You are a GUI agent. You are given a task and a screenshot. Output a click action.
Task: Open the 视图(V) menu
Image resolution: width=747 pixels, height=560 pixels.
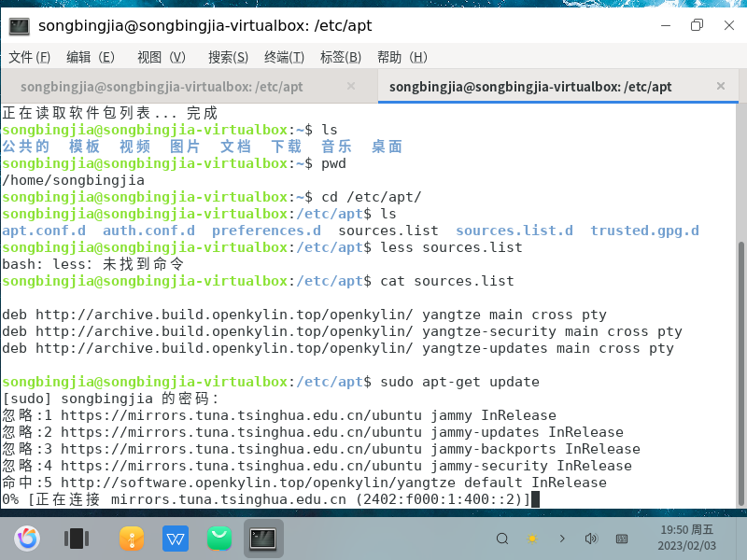(161, 57)
